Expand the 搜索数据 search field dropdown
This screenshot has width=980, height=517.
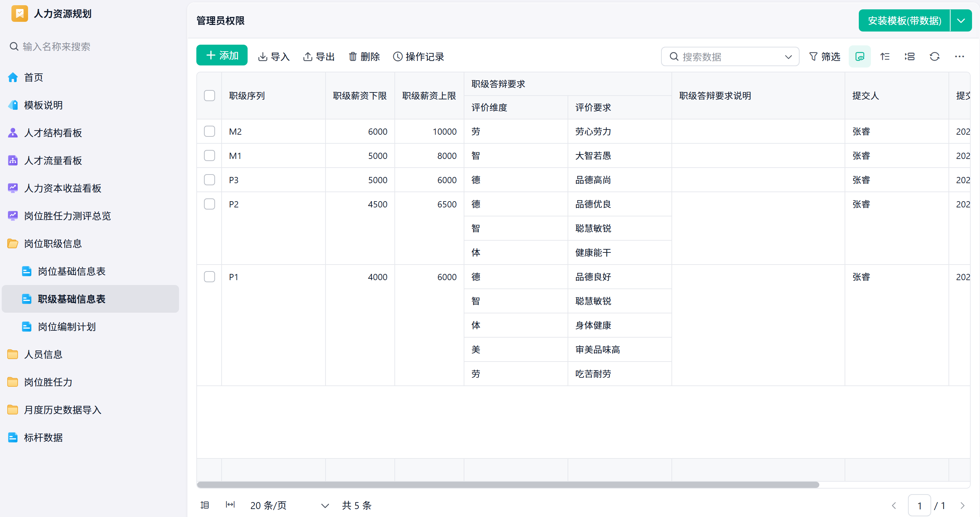pyautogui.click(x=788, y=57)
